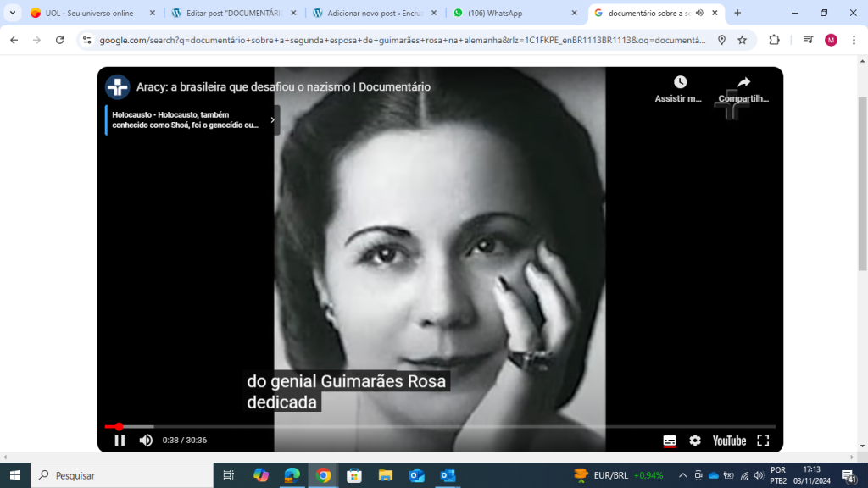Open video on YouTube via logo
This screenshot has width=868, height=488.
[x=729, y=441]
